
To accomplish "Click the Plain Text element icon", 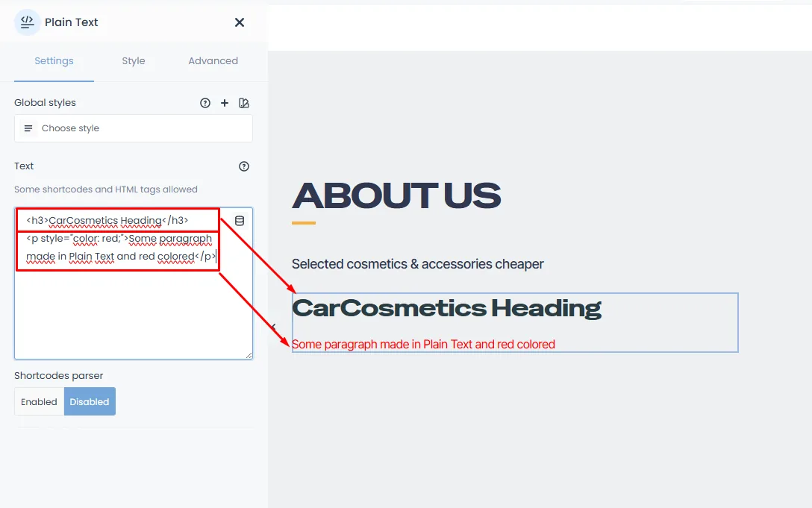I will point(28,22).
